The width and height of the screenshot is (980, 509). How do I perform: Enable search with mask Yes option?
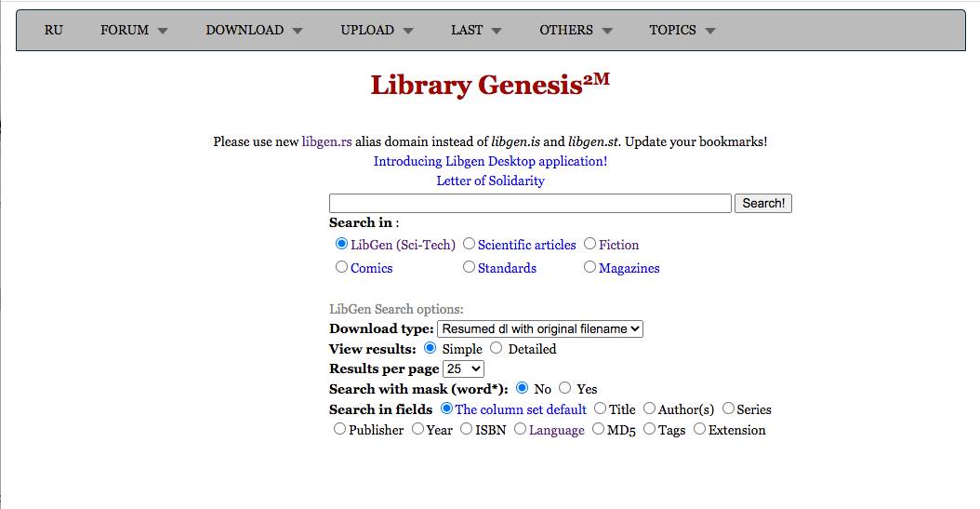(565, 388)
